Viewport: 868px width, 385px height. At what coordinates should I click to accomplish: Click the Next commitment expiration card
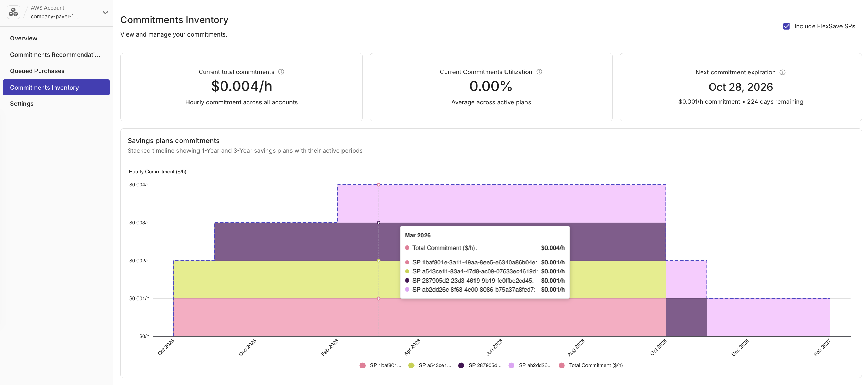click(x=740, y=87)
